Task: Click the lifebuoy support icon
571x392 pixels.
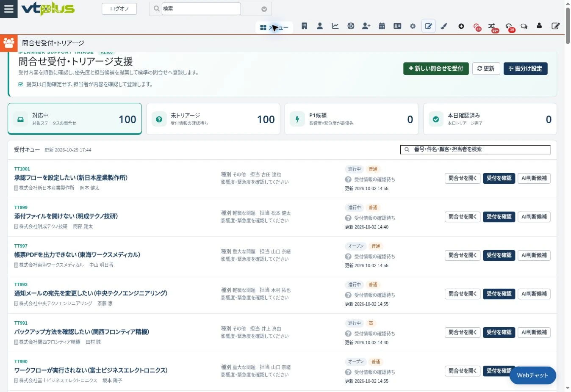Action: [351, 26]
